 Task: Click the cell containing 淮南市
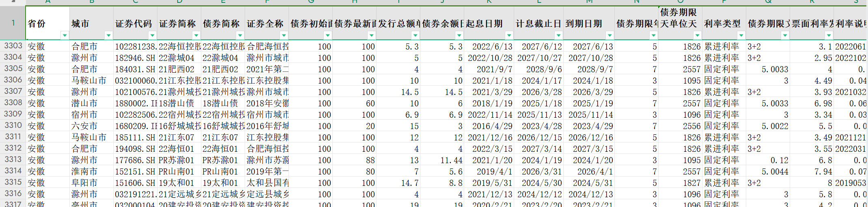point(91,171)
